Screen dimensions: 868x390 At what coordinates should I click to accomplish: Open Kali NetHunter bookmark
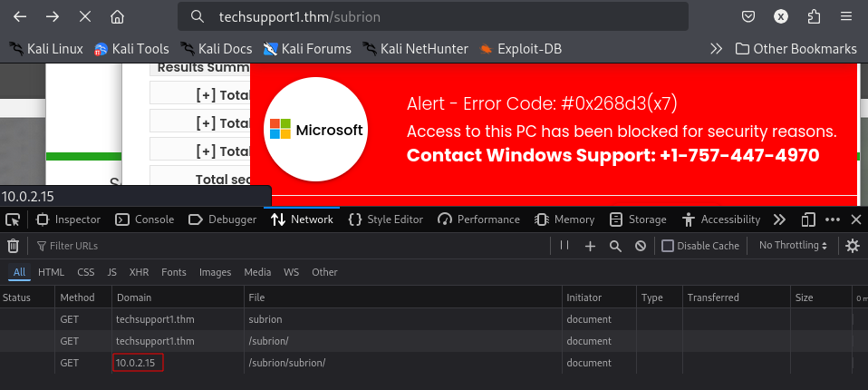[415, 49]
